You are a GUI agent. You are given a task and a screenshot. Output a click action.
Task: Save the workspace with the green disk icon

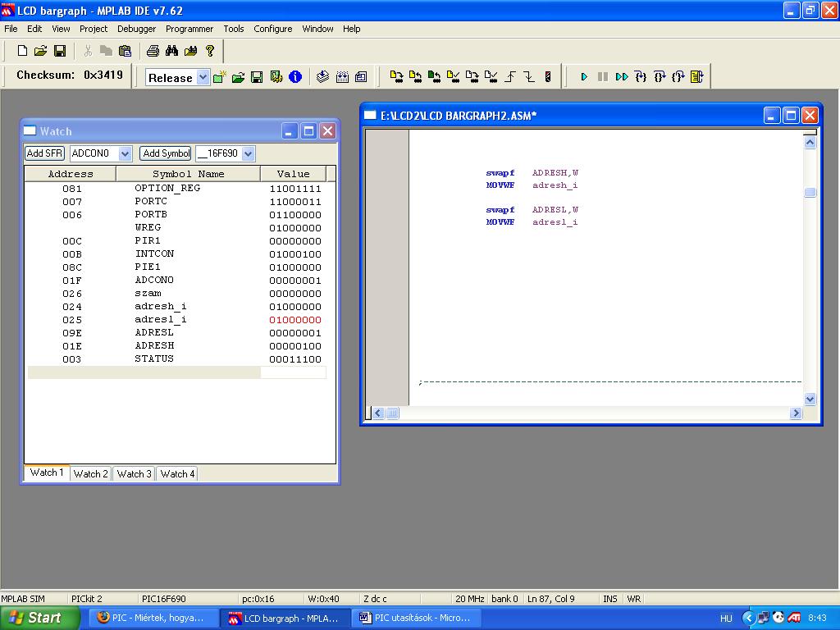[x=257, y=77]
